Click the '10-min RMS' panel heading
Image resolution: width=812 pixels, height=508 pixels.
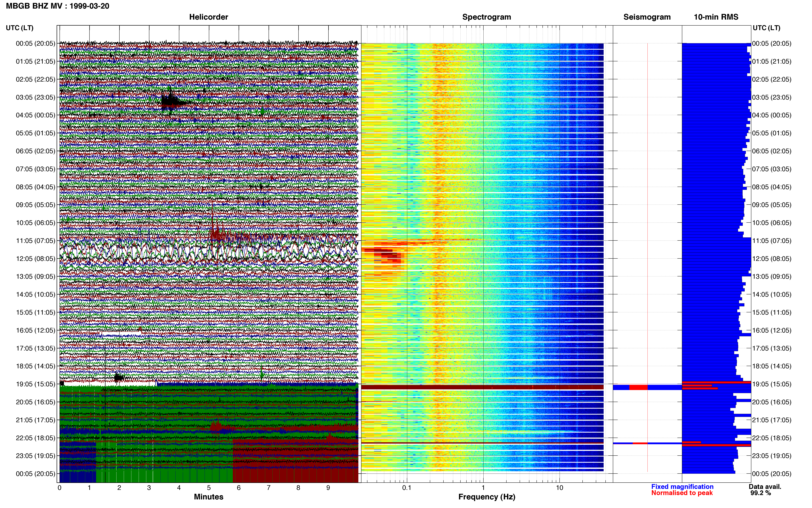[x=716, y=17]
